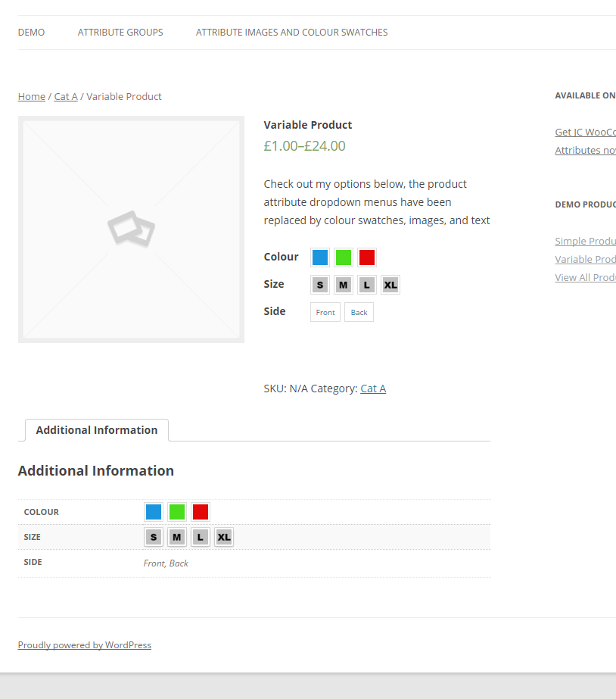The width and height of the screenshot is (616, 699).
Task: Open the Simple Produ... sidebar link
Action: click(x=585, y=241)
